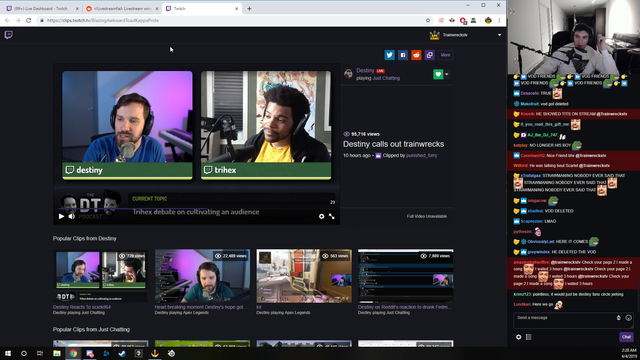Open Windows Start menu
The height and width of the screenshot is (360, 640).
click(8, 353)
